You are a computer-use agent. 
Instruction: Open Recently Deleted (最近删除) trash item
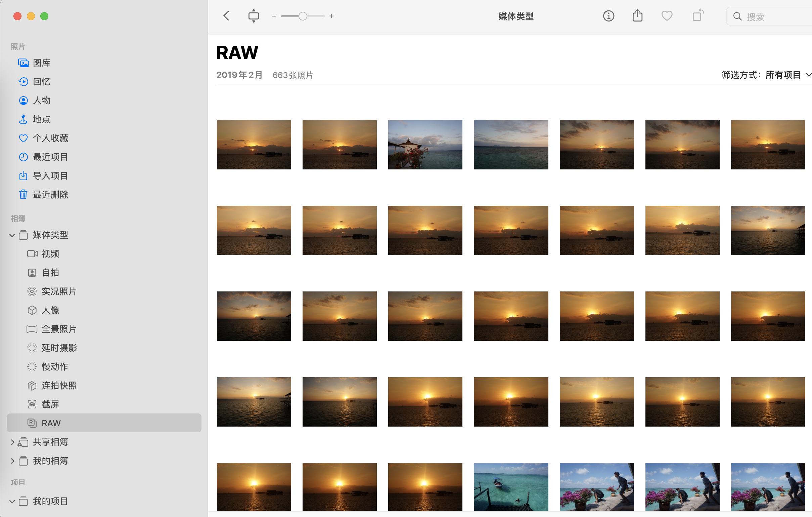[x=50, y=195]
